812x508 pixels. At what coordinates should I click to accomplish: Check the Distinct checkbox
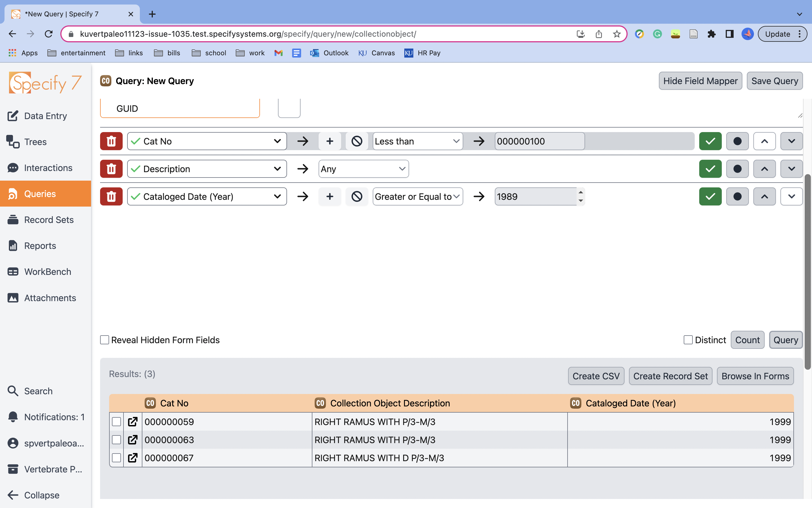(x=688, y=340)
